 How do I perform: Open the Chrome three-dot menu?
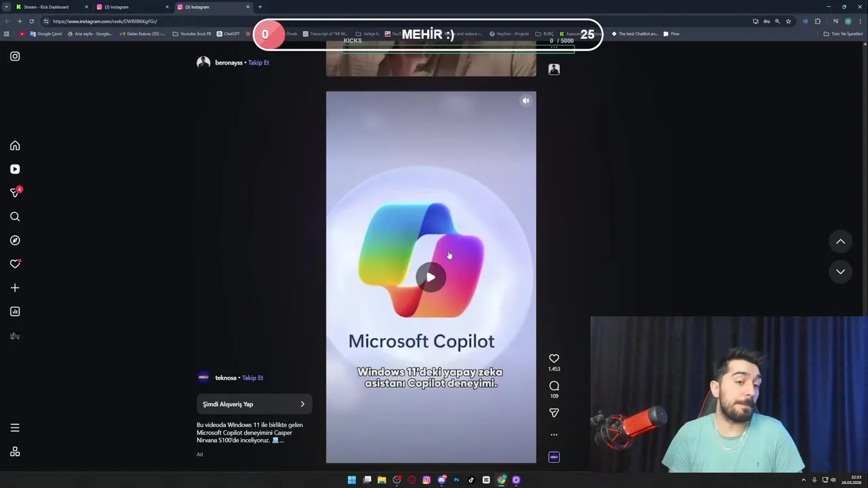coord(861,21)
